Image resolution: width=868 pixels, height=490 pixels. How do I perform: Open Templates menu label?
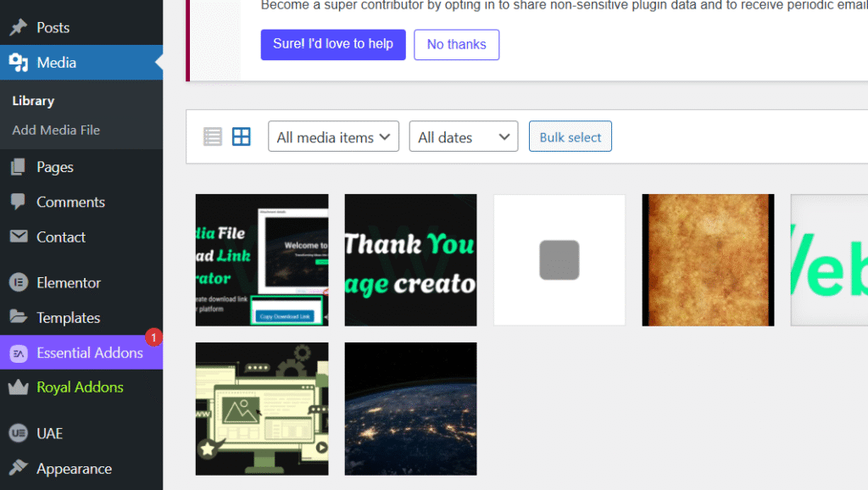68,318
